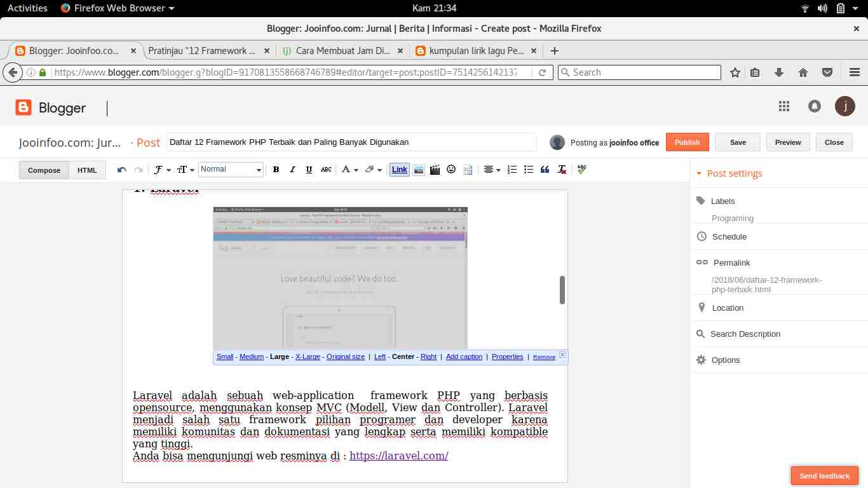The width and height of the screenshot is (868, 488).
Task: Open the Activities overview
Action: point(27,8)
